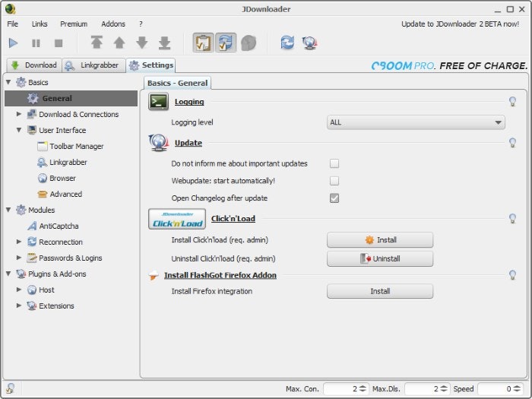Toggle clipboard monitoring toolbar icon
This screenshot has width=532, height=399.
pyautogui.click(x=203, y=43)
